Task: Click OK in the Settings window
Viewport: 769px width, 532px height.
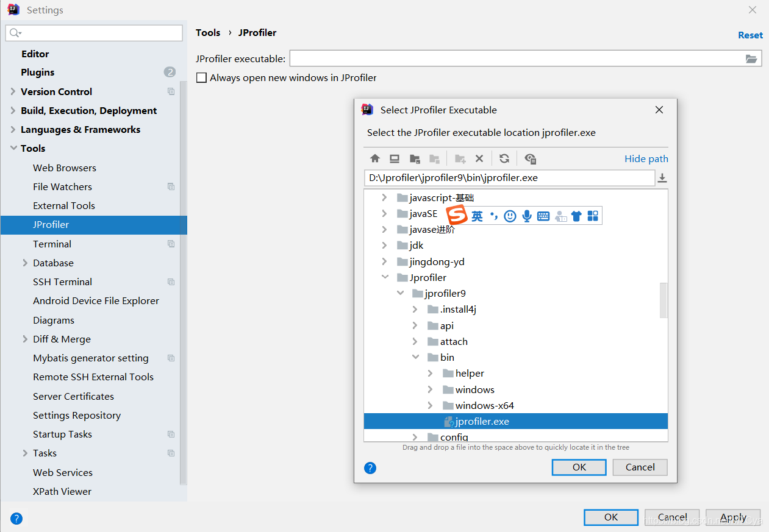Action: [x=611, y=517]
